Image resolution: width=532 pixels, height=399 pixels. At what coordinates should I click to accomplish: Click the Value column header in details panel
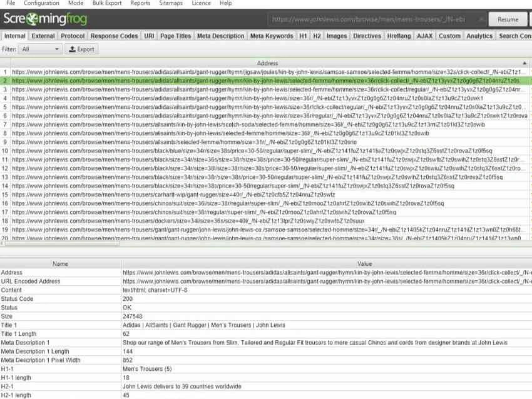365,264
